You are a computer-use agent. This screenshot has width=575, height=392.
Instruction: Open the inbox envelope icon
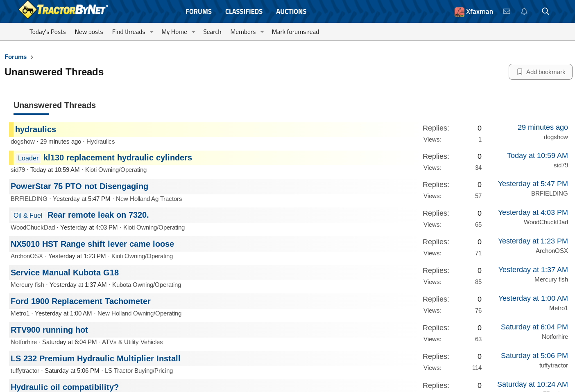click(x=507, y=11)
